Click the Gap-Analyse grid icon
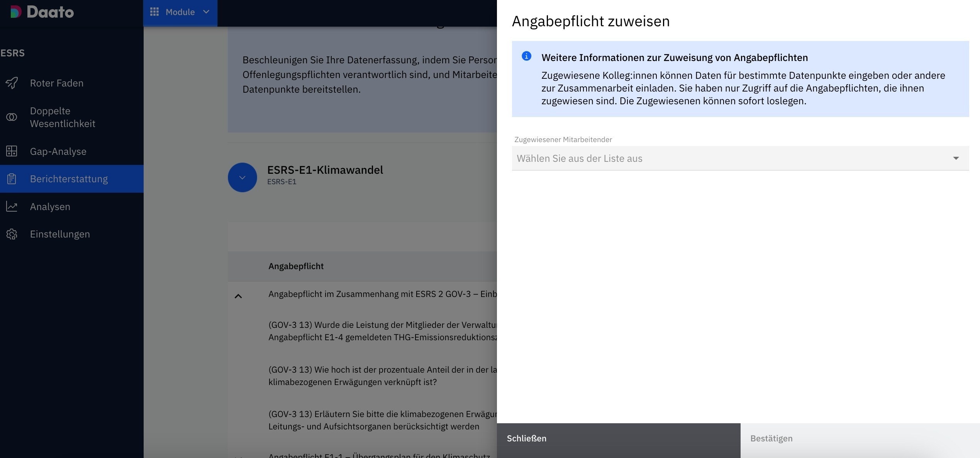This screenshot has width=980, height=458. pos(12,151)
